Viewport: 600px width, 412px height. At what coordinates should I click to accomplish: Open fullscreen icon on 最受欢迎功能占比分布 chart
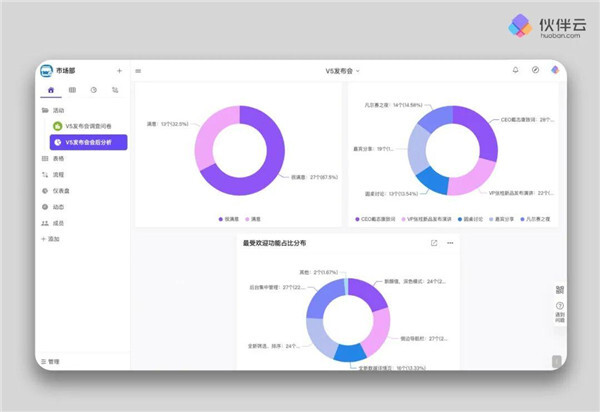click(x=433, y=243)
